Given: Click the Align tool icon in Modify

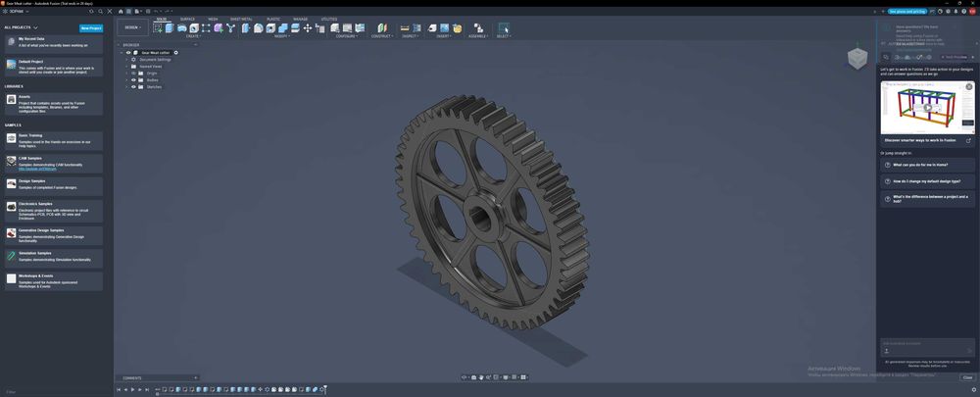Looking at the screenshot, I should pos(320,28).
